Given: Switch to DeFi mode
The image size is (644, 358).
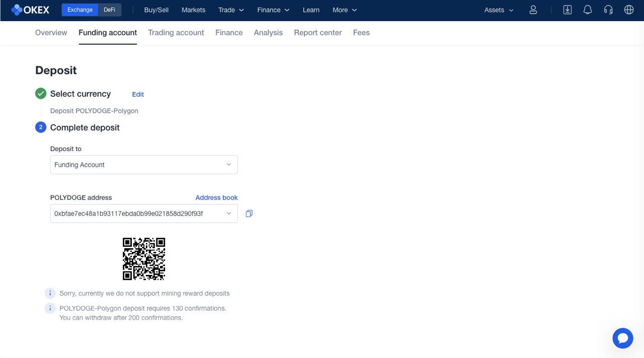Looking at the screenshot, I should tap(110, 10).
